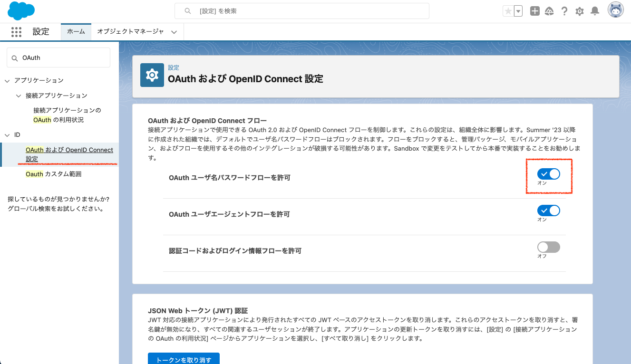This screenshot has width=631, height=364.
Task: Click the 設定 menu label
Action: coord(41,31)
